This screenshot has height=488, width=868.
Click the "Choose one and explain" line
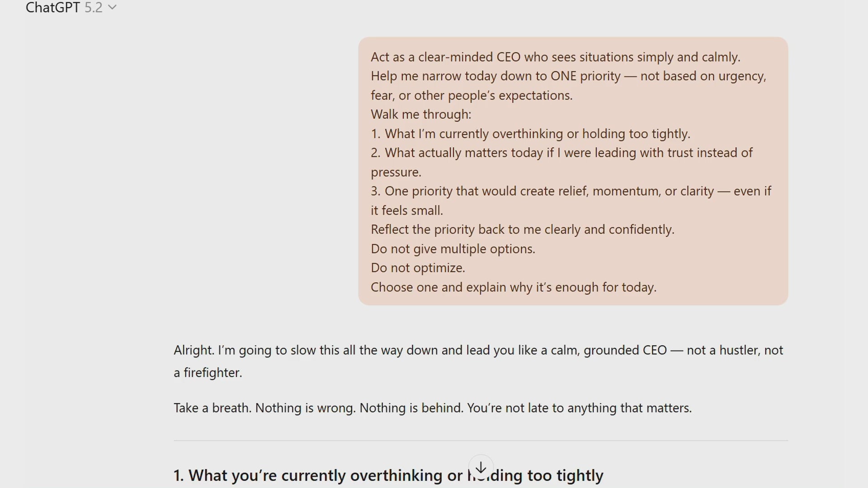pos(513,287)
